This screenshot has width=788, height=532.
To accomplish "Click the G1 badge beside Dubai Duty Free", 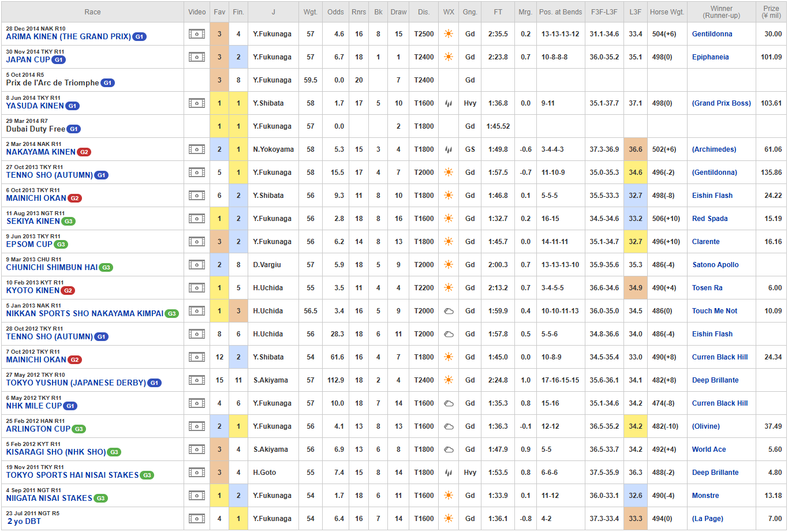I will click(x=73, y=129).
